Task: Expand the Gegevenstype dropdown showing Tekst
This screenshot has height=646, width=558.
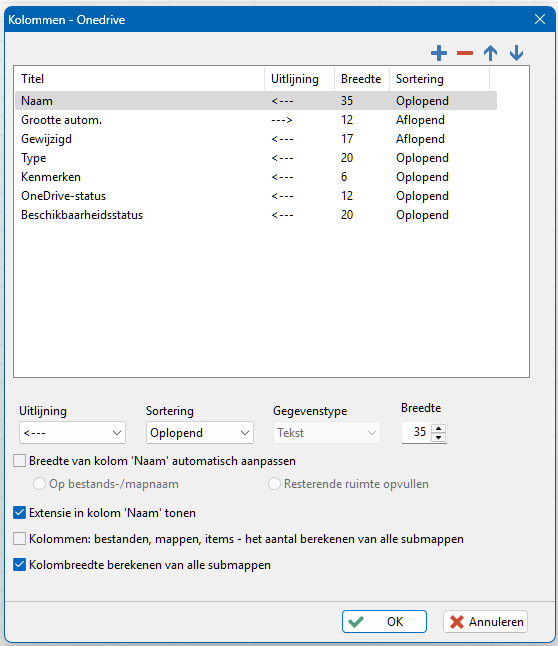Action: click(327, 433)
